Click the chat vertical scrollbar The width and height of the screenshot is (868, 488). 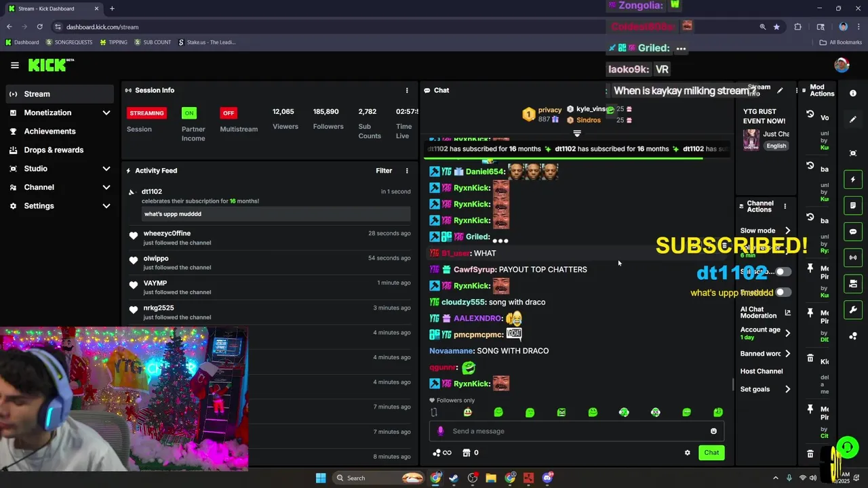(x=732, y=385)
